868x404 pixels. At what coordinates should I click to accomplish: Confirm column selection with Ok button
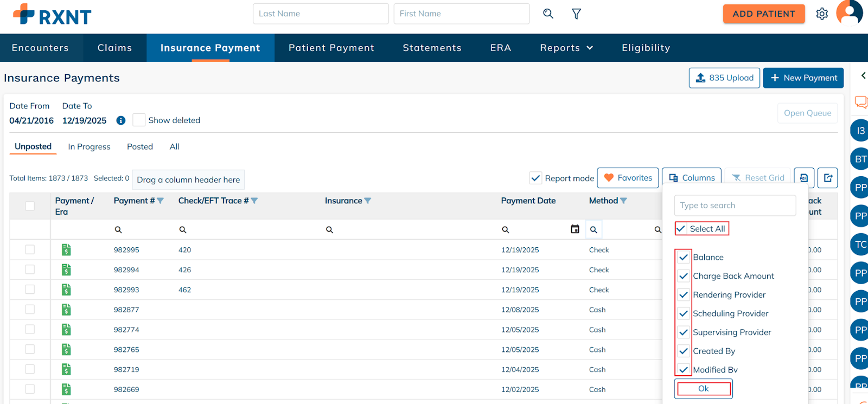(x=703, y=388)
